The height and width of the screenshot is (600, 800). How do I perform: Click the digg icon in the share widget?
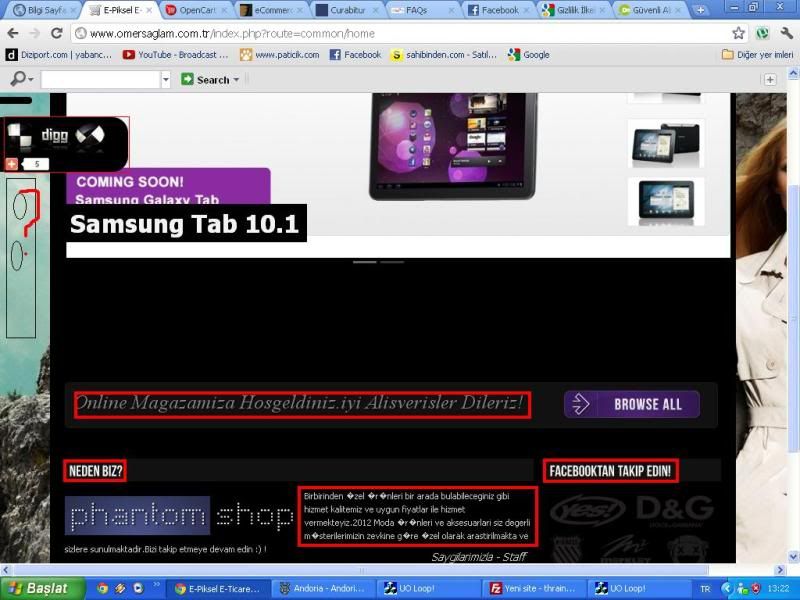click(x=54, y=135)
